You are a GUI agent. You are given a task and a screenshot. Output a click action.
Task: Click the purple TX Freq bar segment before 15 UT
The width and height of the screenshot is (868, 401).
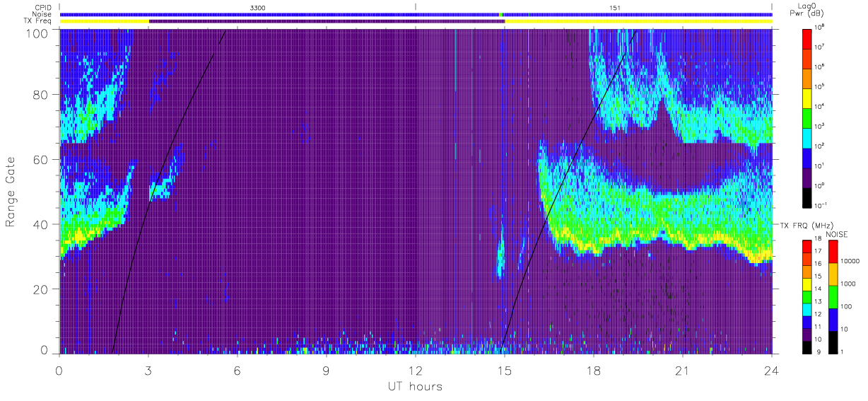(327, 21)
